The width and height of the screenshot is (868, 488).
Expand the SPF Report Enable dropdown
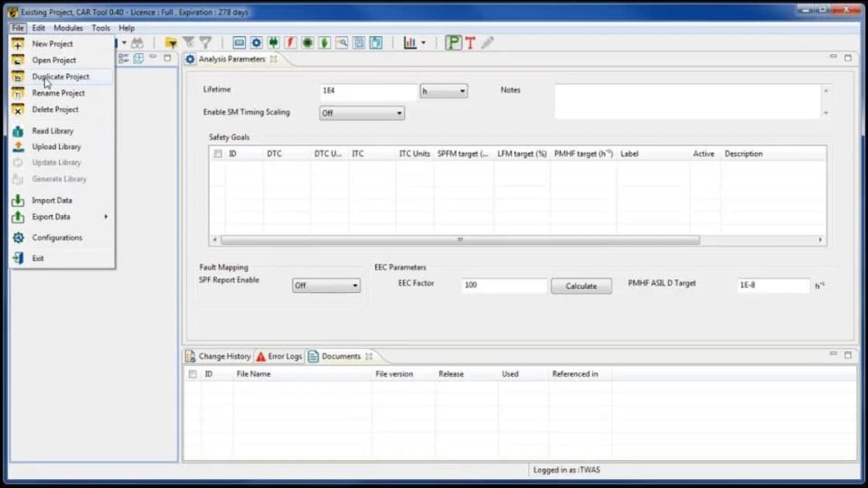325,286
